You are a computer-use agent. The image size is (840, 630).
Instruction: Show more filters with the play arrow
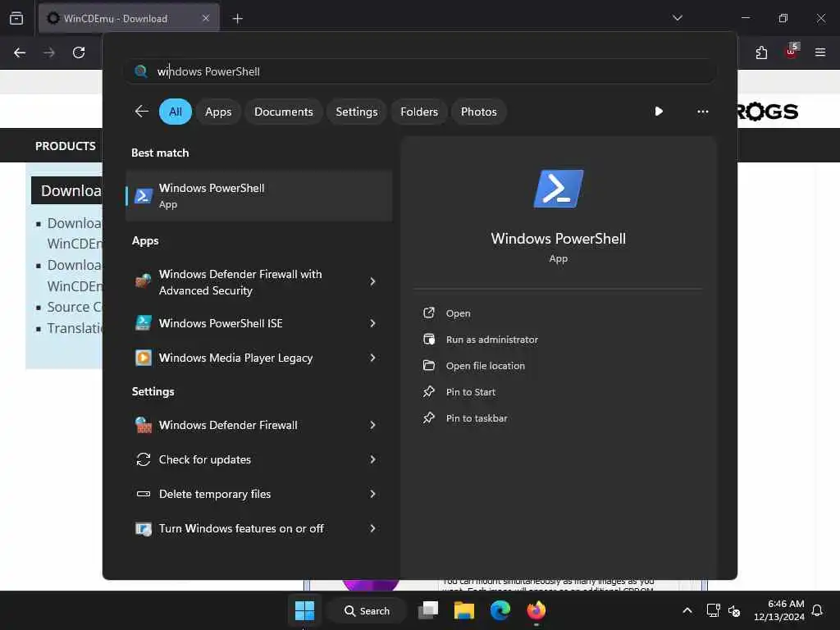[x=659, y=112]
